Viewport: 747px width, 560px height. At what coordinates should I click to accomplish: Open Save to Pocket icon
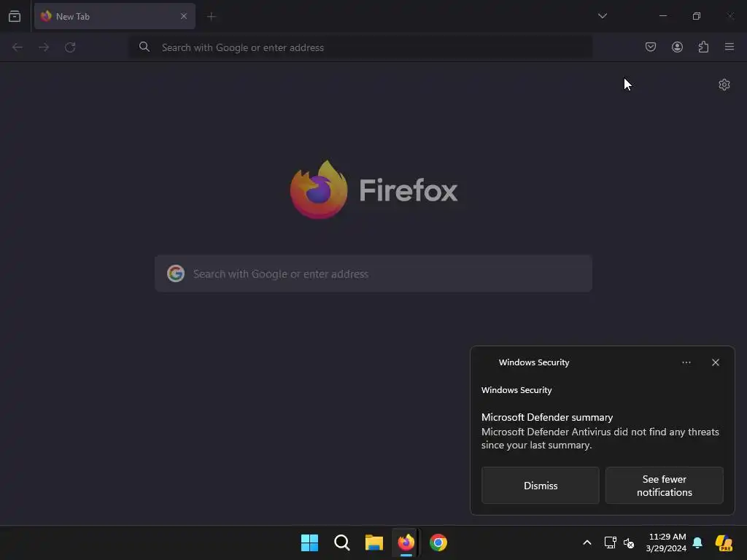pos(651,47)
